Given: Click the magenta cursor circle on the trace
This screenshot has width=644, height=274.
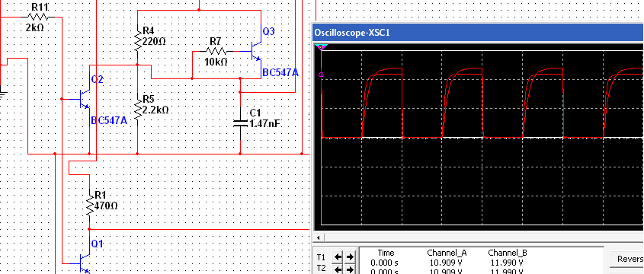Looking at the screenshot, I should 321,75.
